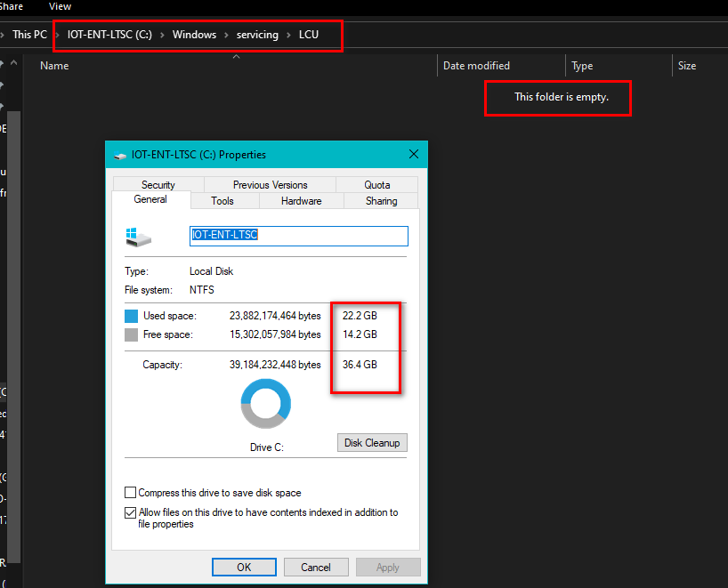
Task: Close the IOT-ENT-LTSC Properties dialog
Action: tap(414, 154)
